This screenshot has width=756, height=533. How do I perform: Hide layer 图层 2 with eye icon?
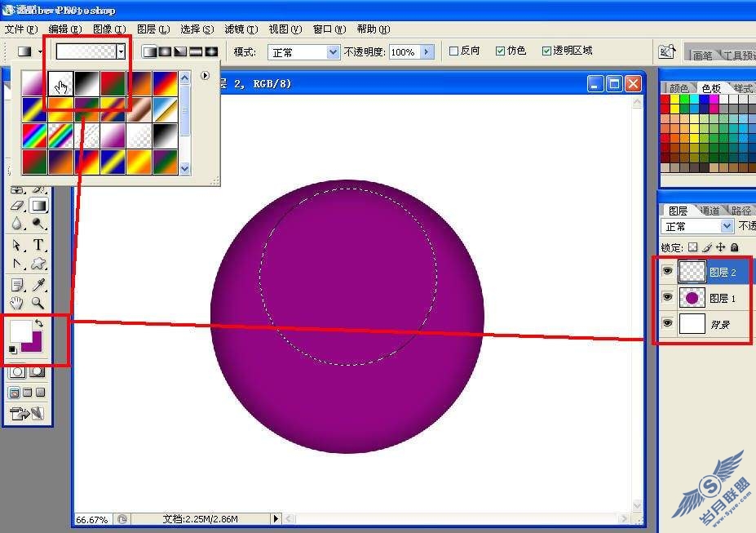coord(667,272)
